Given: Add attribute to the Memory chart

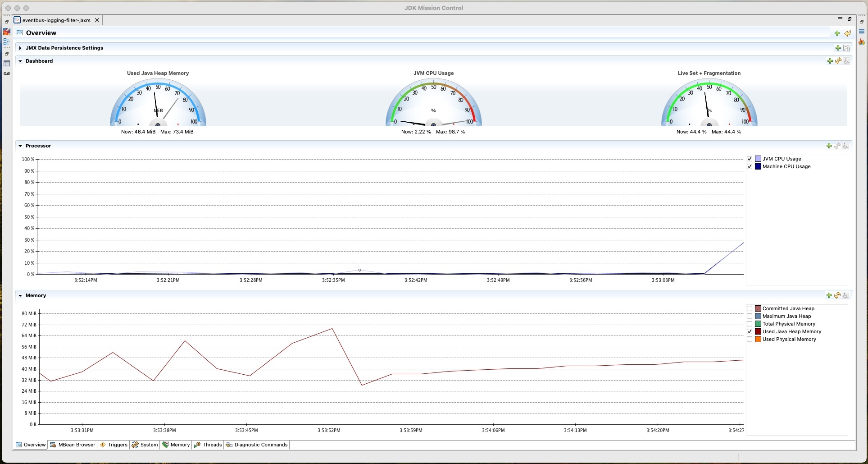Looking at the screenshot, I should [829, 295].
